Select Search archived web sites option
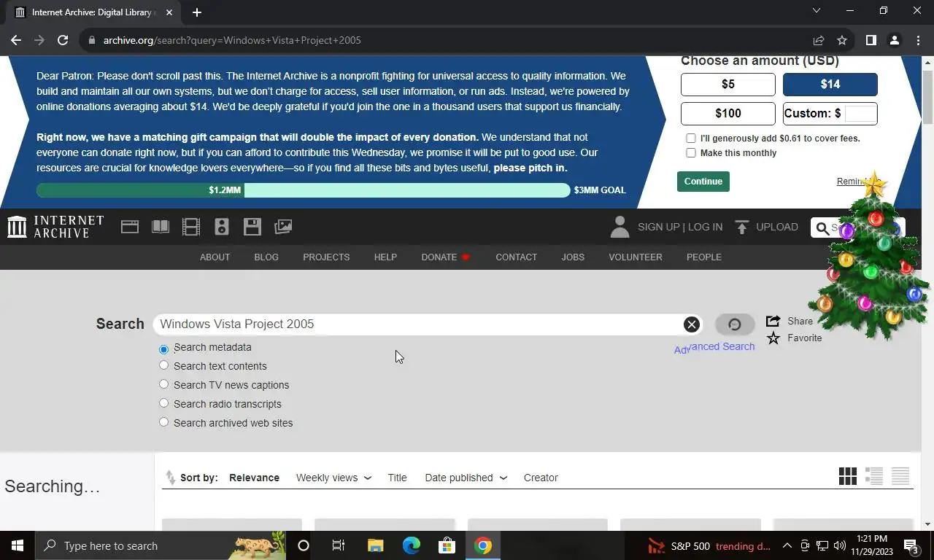 [163, 422]
